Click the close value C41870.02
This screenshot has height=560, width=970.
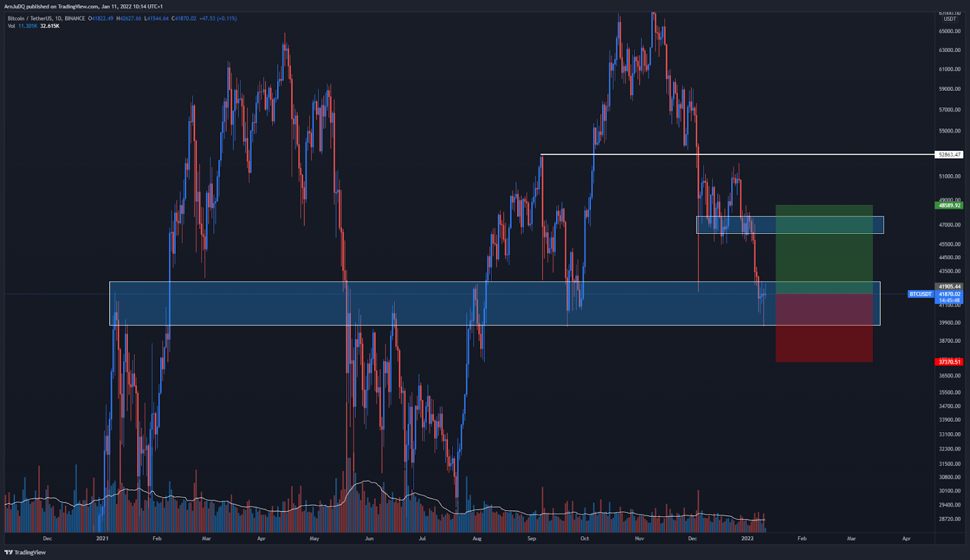(x=184, y=19)
